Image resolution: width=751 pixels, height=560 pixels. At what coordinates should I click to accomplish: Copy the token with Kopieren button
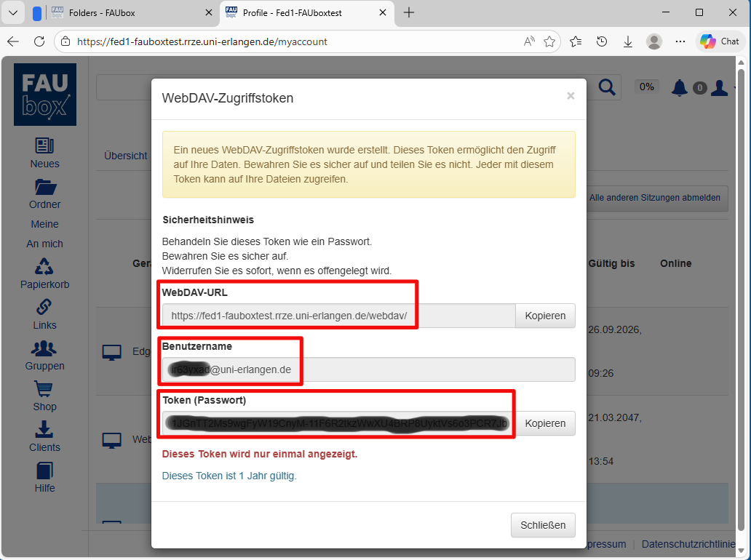click(545, 423)
